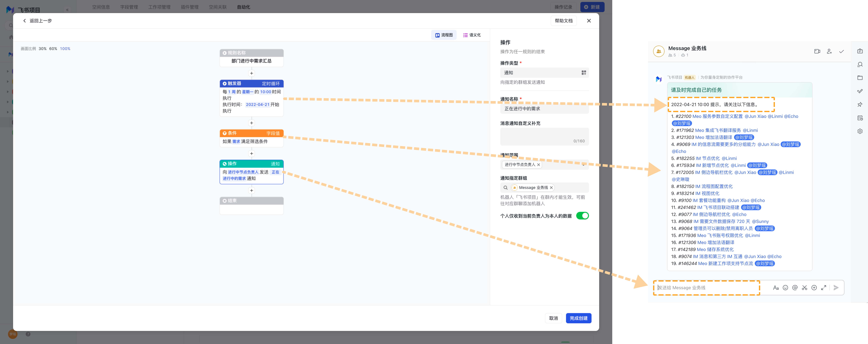Toggle 个人仅收到当前负责人为本人的数据 switch
Image resolution: width=868 pixels, height=344 pixels.
[582, 216]
